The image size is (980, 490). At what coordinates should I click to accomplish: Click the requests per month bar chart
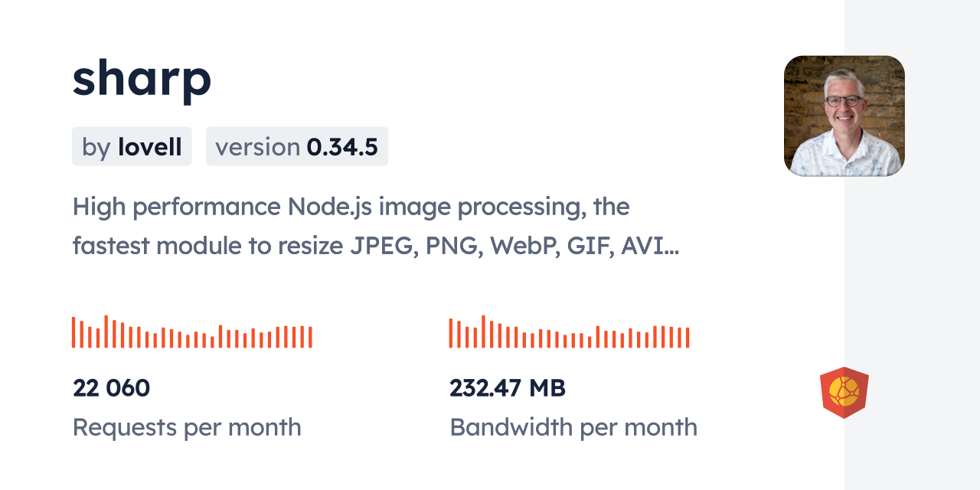(191, 332)
